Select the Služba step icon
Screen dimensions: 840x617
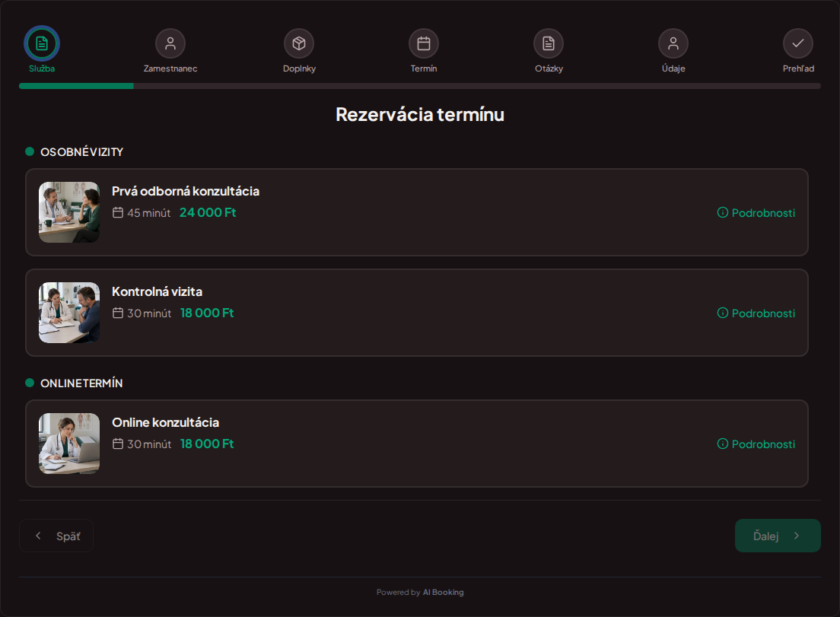42,43
